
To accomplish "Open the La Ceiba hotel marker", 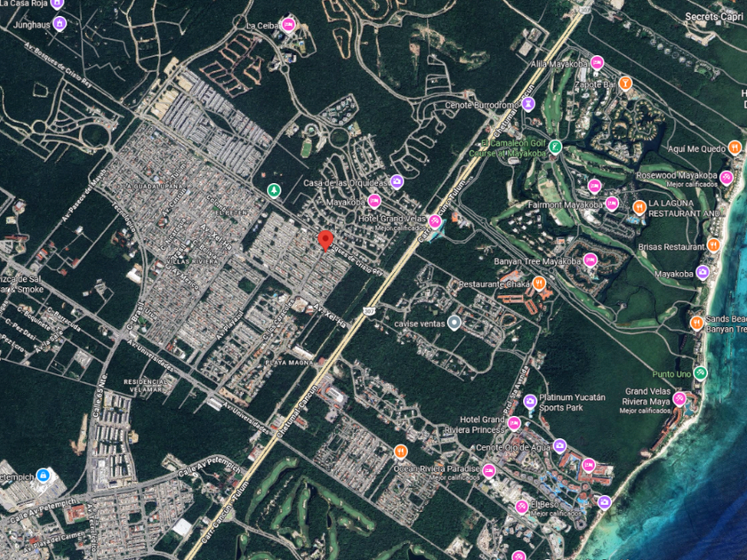I will (288, 25).
